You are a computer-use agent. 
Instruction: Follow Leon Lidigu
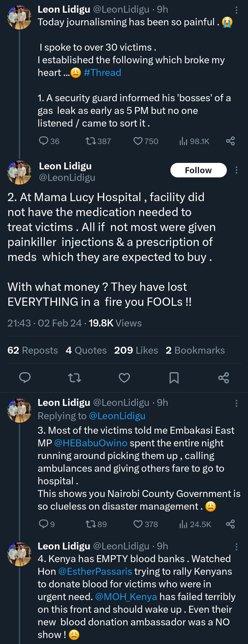(x=198, y=170)
